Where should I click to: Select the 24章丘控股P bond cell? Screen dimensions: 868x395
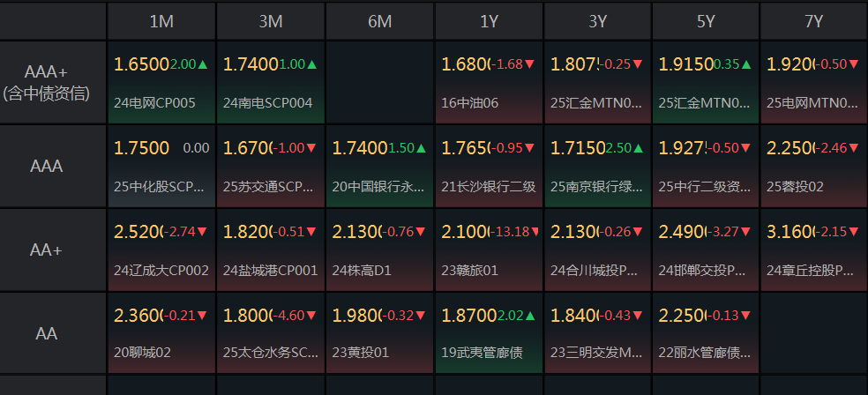[813, 250]
